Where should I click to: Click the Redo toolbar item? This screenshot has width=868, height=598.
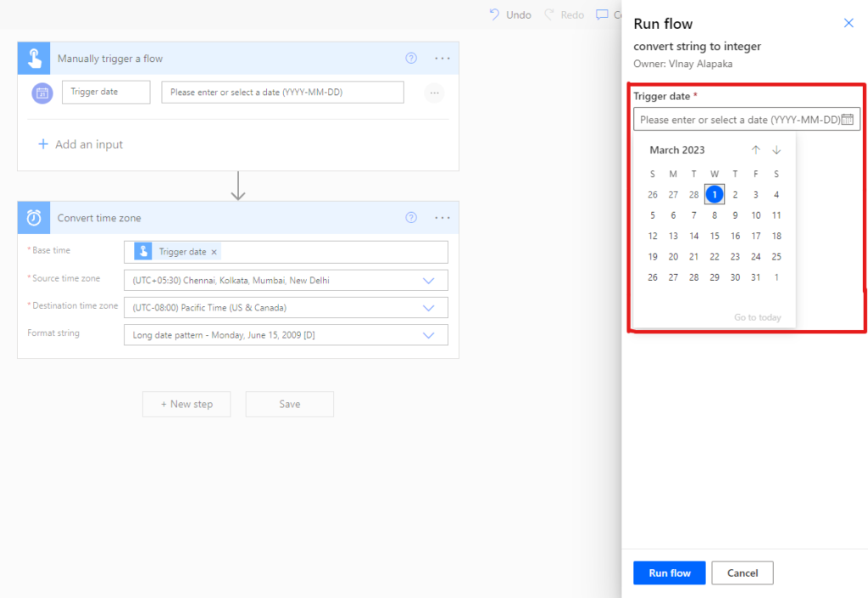[x=564, y=14]
